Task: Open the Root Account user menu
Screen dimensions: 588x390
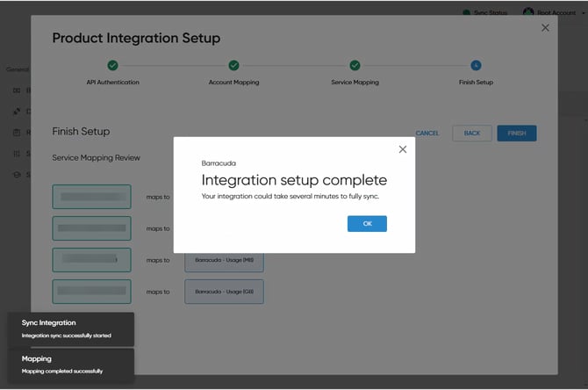Action: [549, 13]
